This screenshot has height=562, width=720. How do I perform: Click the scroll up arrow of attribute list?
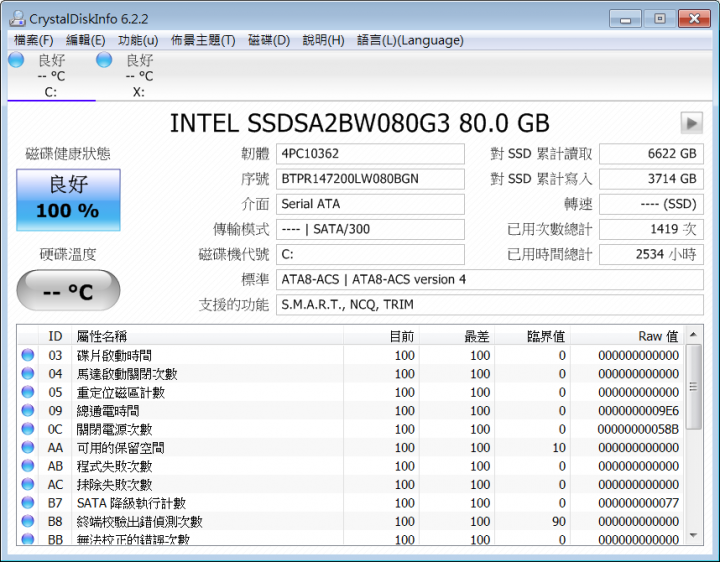693,334
